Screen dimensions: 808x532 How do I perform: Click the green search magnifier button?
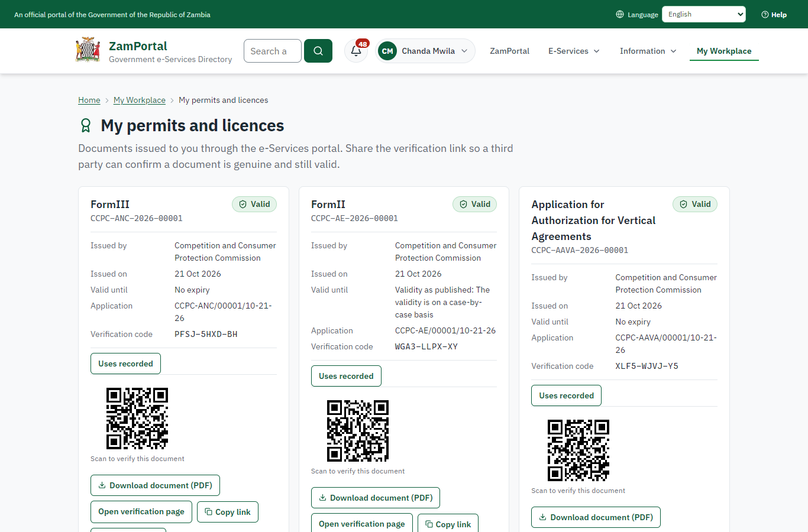[x=318, y=51]
